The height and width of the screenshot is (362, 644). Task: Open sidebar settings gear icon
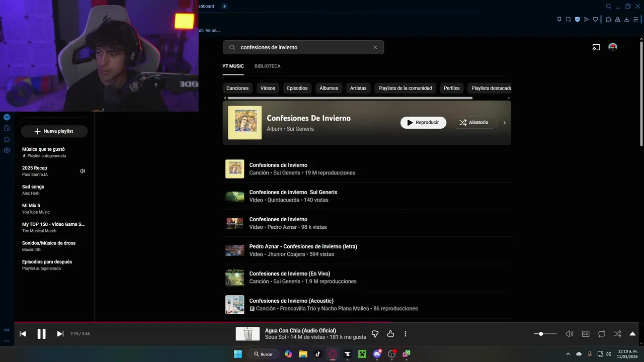pyautogui.click(x=7, y=150)
